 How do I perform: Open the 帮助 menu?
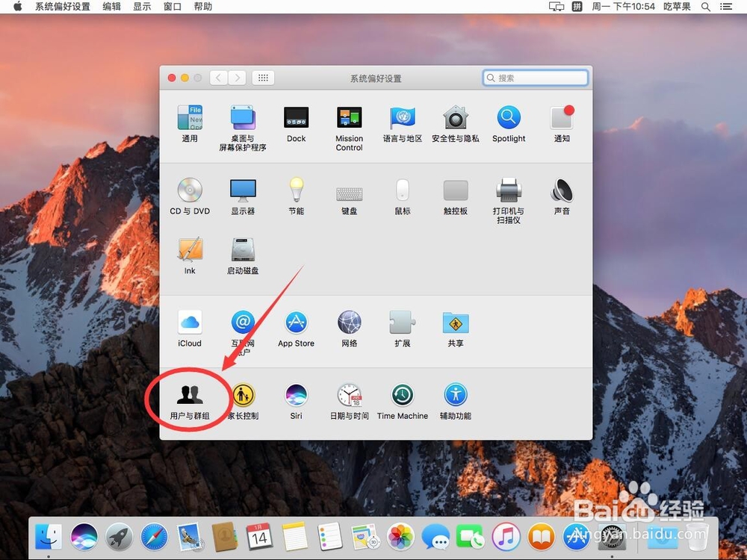(x=203, y=6)
